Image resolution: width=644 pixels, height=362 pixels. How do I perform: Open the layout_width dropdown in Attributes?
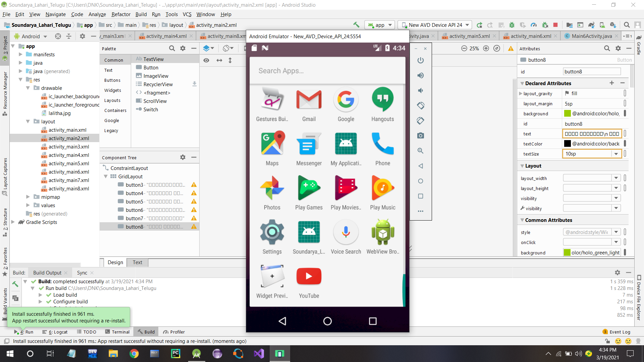(x=616, y=178)
